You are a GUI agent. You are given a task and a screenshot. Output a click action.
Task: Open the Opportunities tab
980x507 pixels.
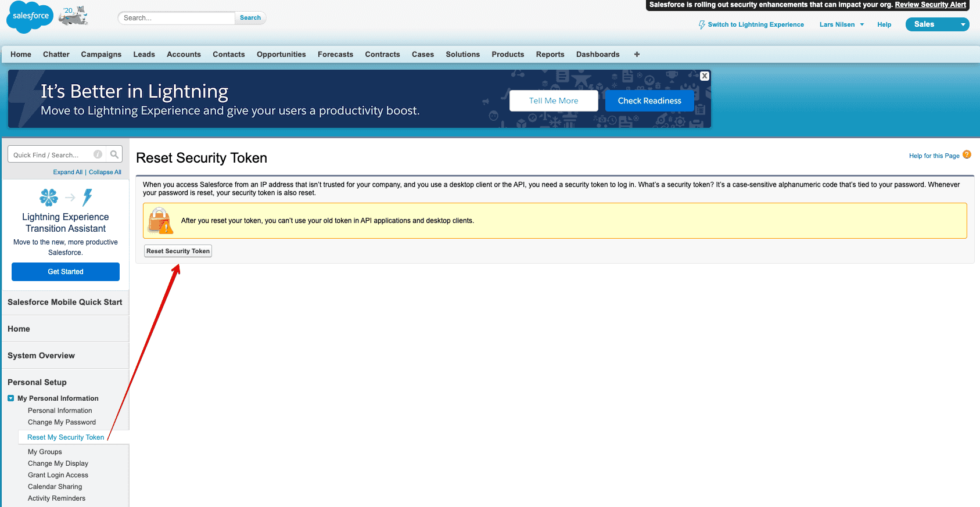click(x=281, y=55)
